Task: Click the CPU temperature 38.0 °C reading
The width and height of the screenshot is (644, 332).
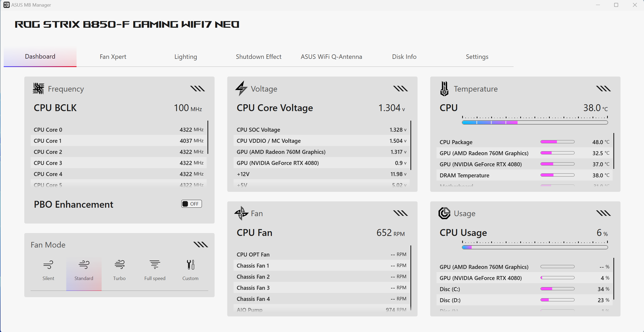Action: [x=596, y=108]
